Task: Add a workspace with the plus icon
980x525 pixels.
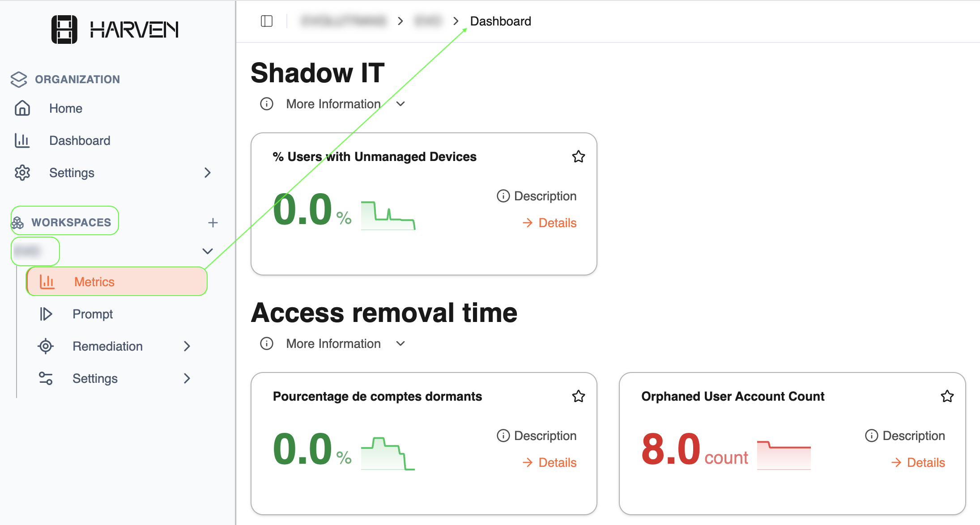Action: tap(213, 222)
